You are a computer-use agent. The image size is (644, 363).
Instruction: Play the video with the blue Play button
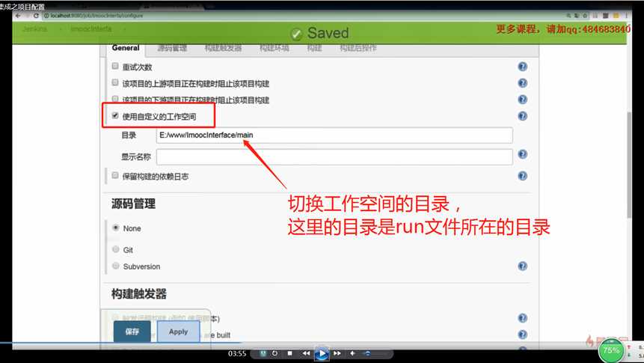[322, 353]
